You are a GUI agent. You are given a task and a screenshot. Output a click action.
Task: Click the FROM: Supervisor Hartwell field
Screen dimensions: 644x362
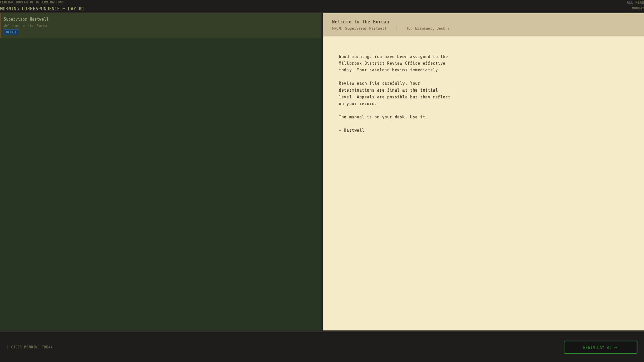coord(359,28)
